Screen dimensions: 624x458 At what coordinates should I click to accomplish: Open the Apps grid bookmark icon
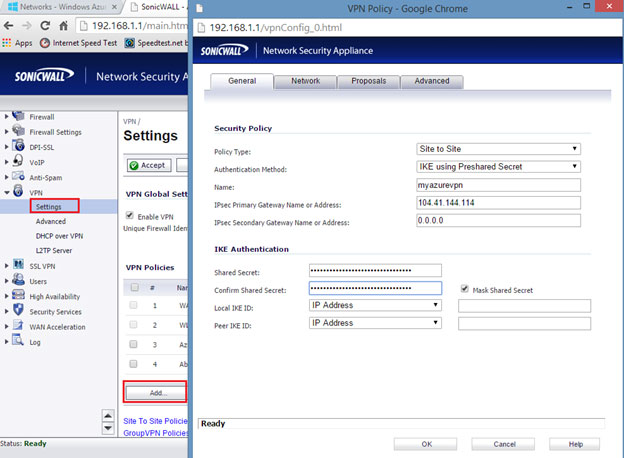pyautogui.click(x=6, y=43)
